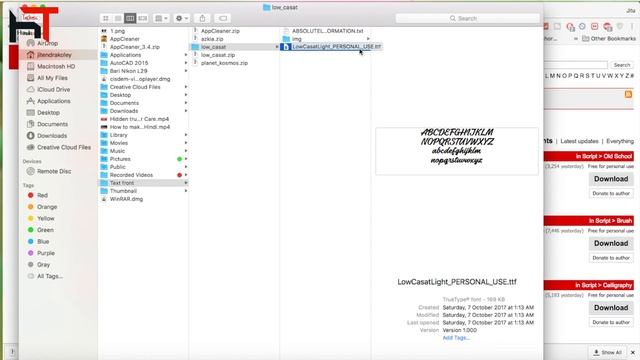The width and height of the screenshot is (640, 360).
Task: Expand the AutoCAD 2015 folder arrow
Action: point(186,63)
